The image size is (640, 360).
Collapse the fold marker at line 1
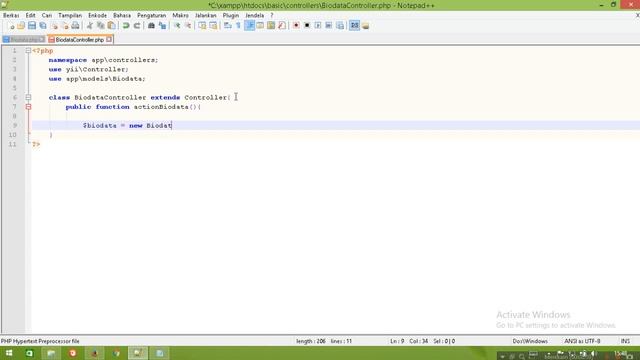[28, 51]
